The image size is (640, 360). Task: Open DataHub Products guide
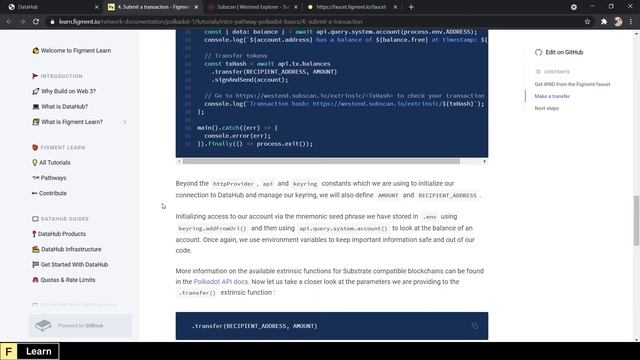tap(59, 234)
